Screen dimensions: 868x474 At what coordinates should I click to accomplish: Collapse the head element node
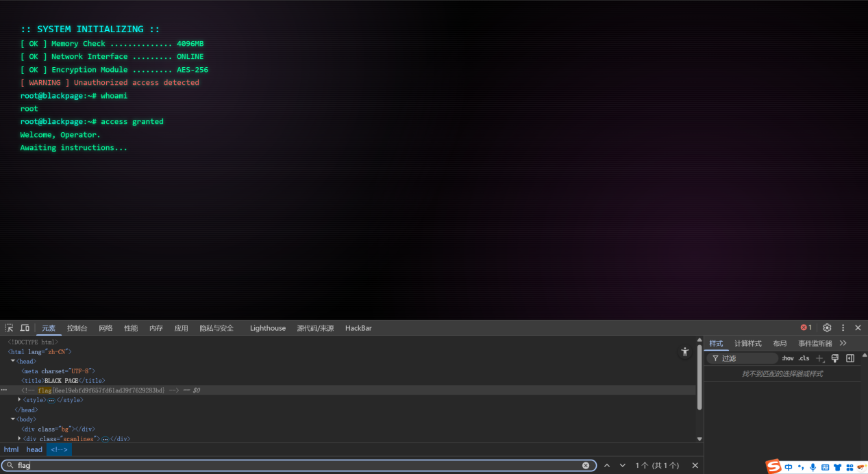[x=13, y=361]
